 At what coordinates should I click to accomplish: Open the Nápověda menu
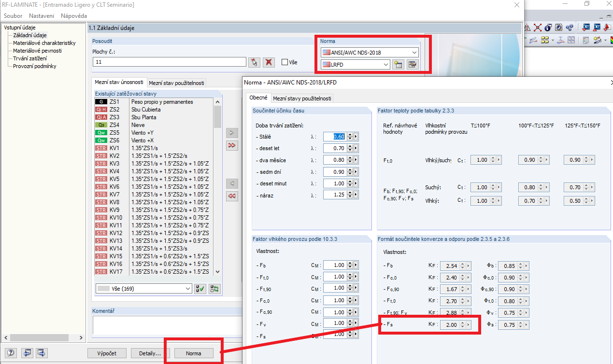coord(74,16)
